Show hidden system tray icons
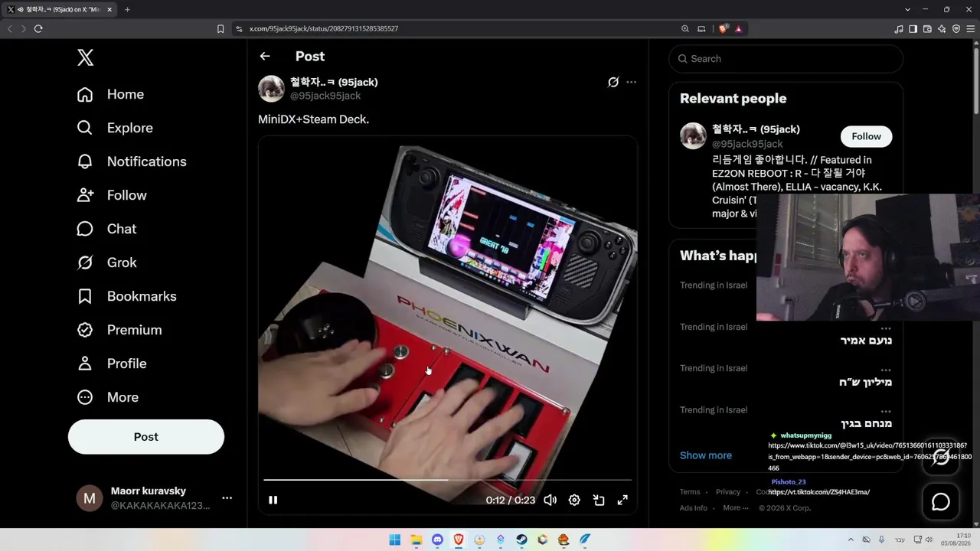Viewport: 980px width, 551px height. point(851,540)
